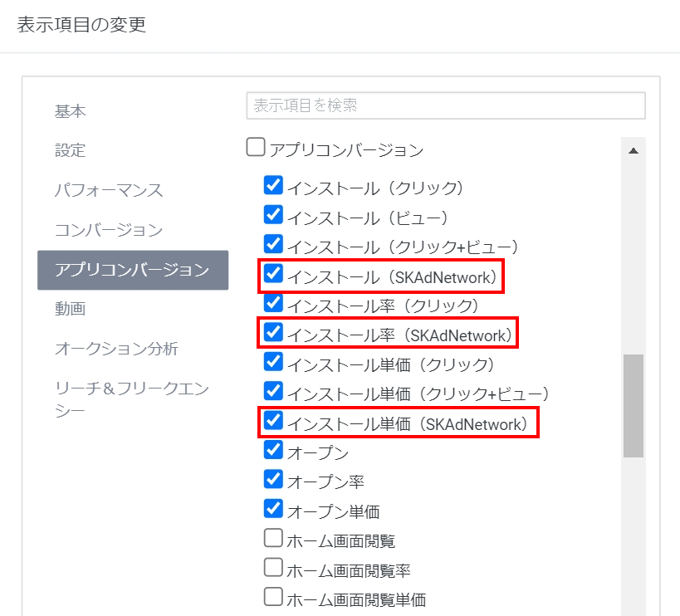Select the 動画 category

(x=71, y=309)
